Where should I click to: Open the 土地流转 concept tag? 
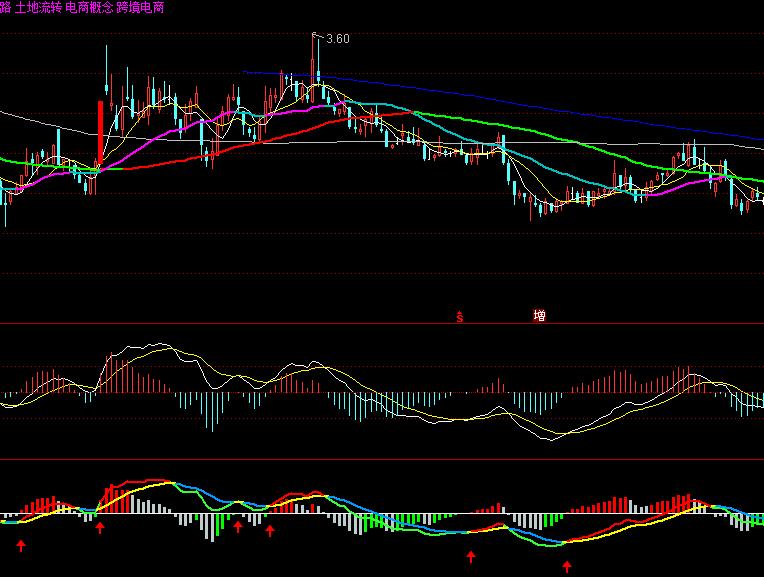(38, 7)
